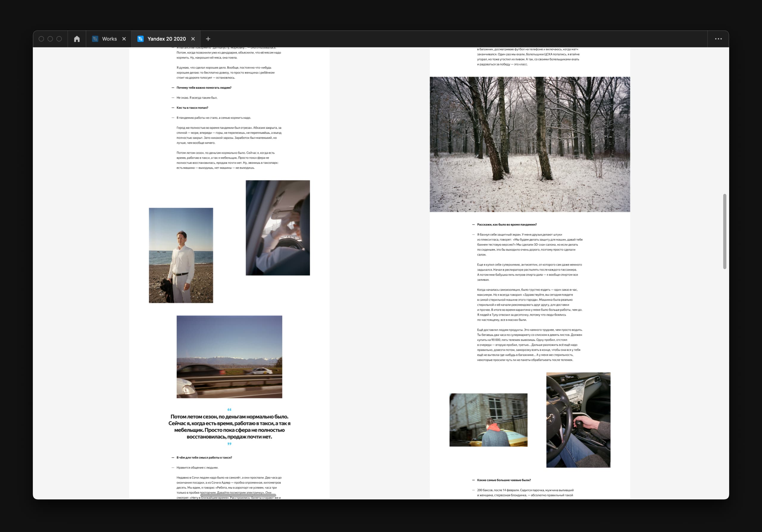
Task: Click heading 'Как ты в такси попал?'
Action: pyautogui.click(x=192, y=107)
